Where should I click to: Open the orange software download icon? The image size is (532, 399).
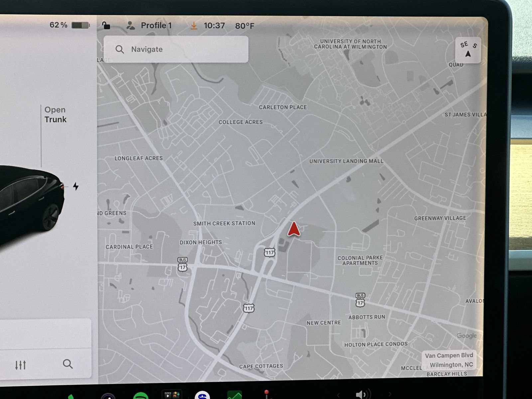(x=194, y=26)
